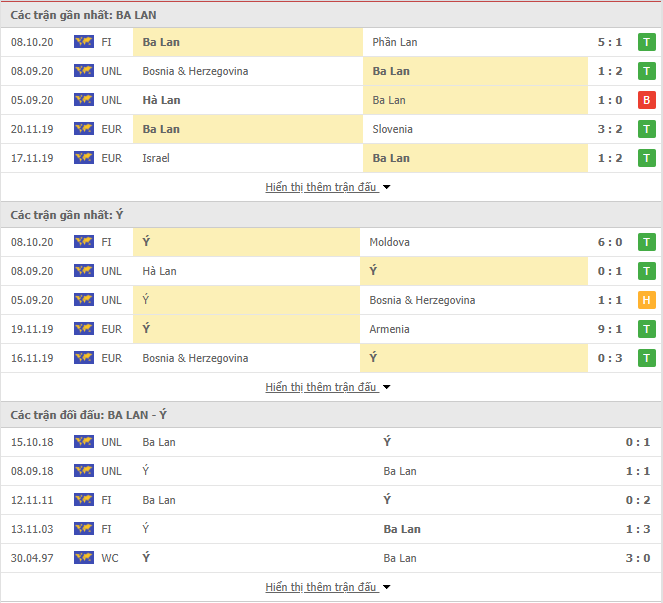This screenshot has height=603, width=663.
Task: Click the green T badge for the 9:1 Armenia match
Action: (647, 329)
